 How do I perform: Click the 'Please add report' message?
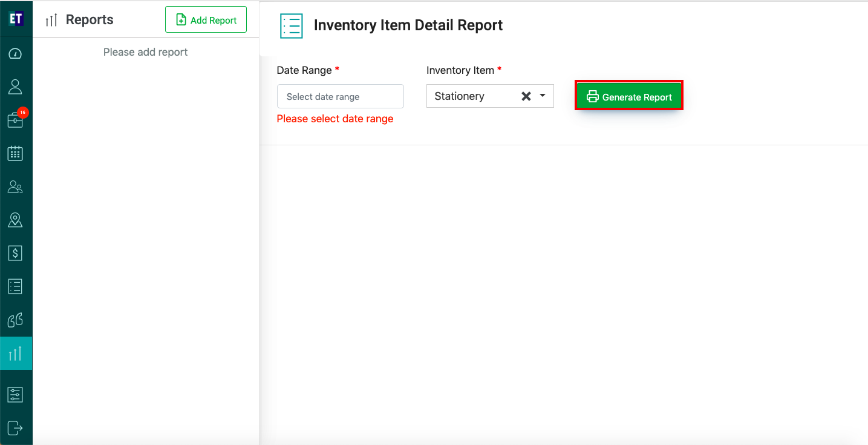[x=145, y=52]
